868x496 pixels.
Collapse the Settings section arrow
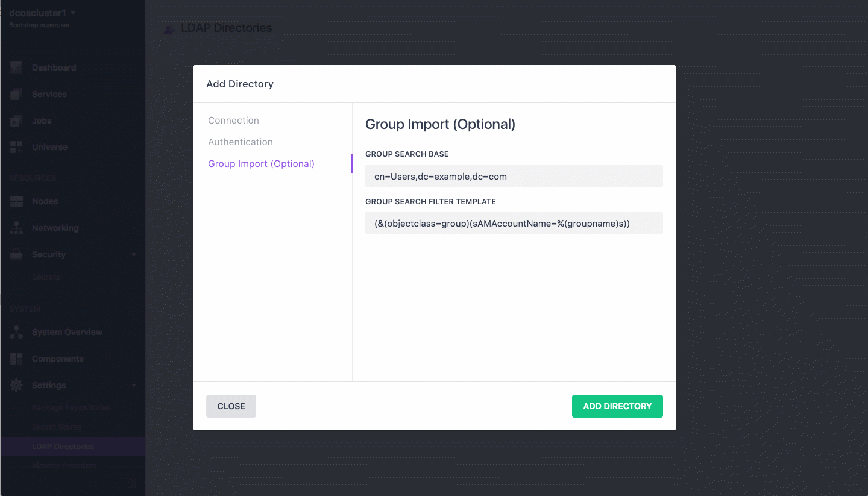(134, 385)
